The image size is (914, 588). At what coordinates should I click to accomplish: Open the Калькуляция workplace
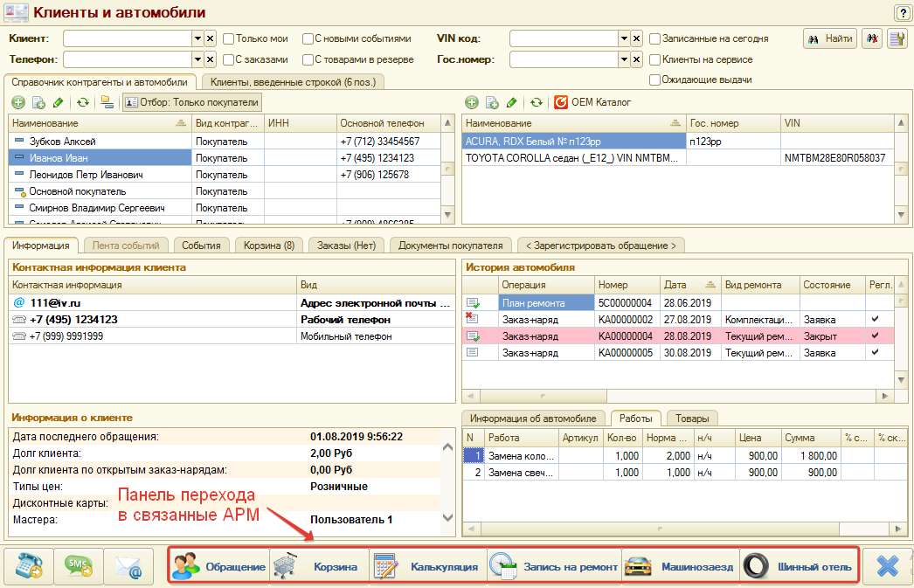[x=428, y=566]
